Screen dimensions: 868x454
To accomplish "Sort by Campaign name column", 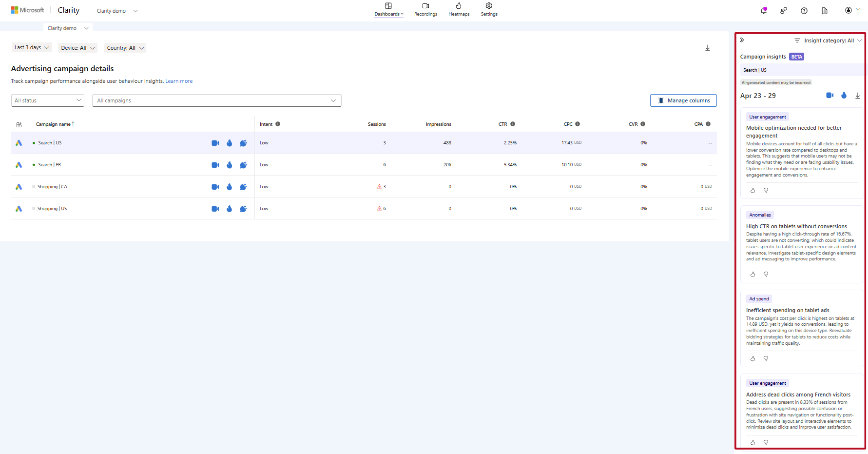I will point(55,124).
